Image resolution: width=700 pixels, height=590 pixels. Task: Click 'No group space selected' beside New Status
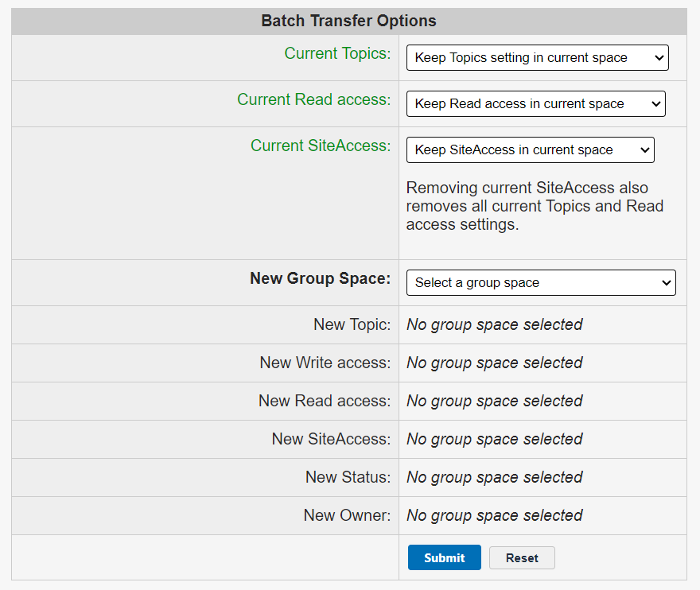tap(495, 478)
